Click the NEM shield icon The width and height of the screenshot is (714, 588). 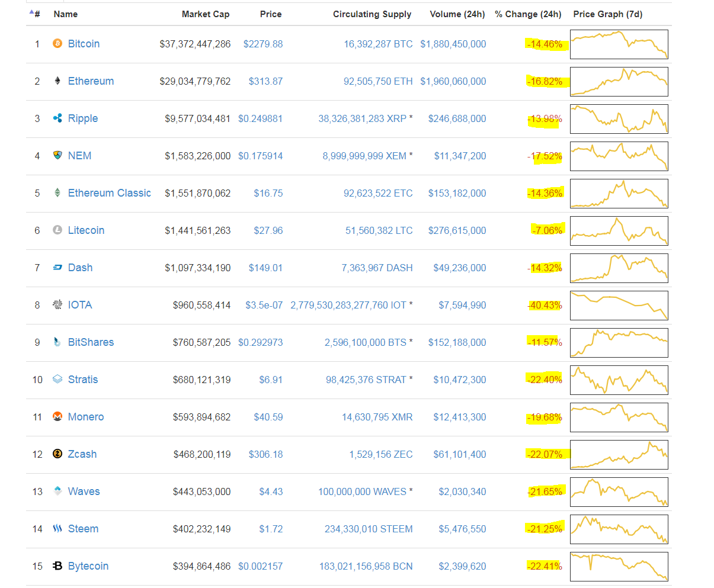[57, 156]
